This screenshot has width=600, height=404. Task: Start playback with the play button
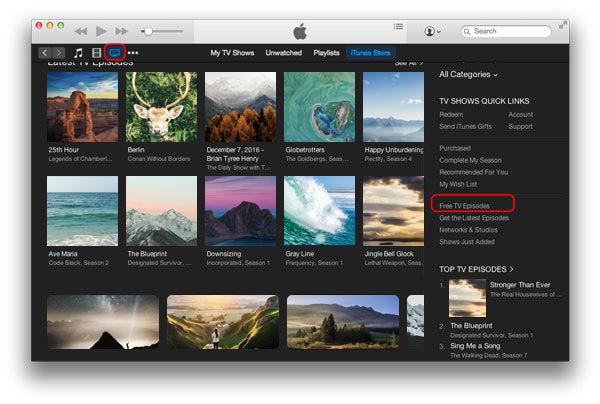[x=101, y=31]
